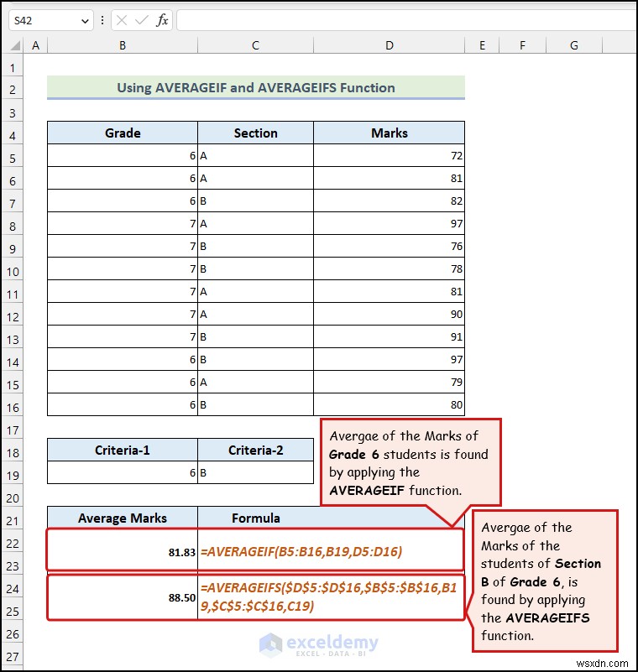Select column A header
This screenshot has height=672, width=638.
tap(35, 45)
